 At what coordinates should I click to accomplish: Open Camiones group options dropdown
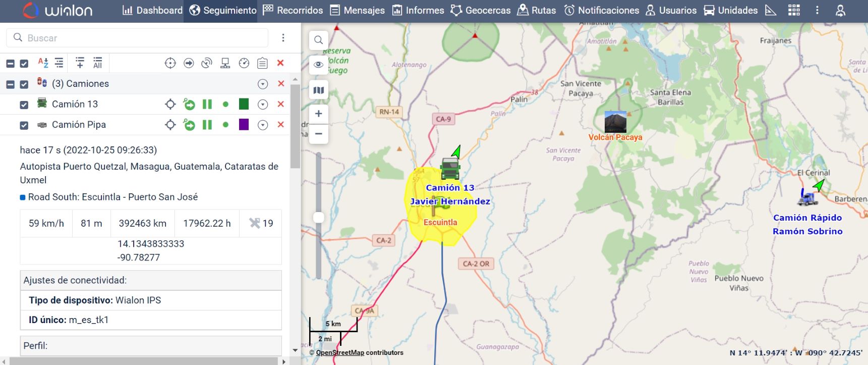[263, 84]
